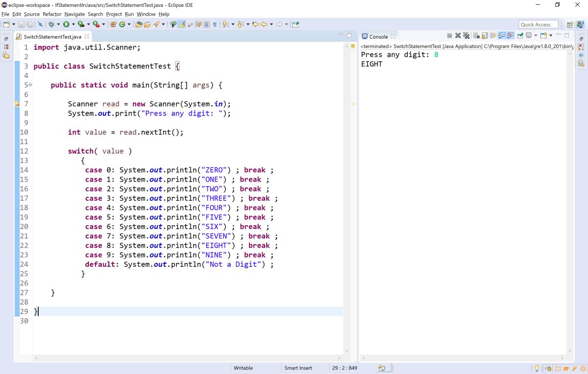The width and height of the screenshot is (588, 374).
Task: Click the Open Task folder icon
Action: pyautogui.click(x=147, y=24)
